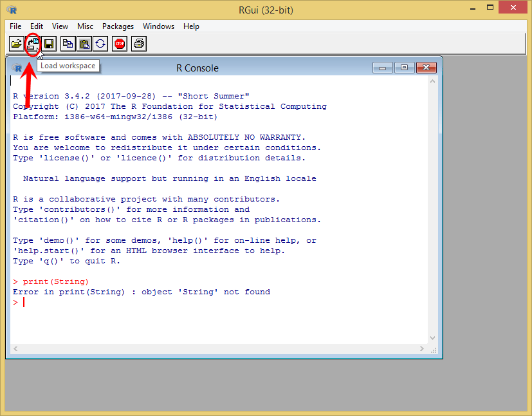532x416 pixels.
Task: Open the Misc menu
Action: point(85,26)
